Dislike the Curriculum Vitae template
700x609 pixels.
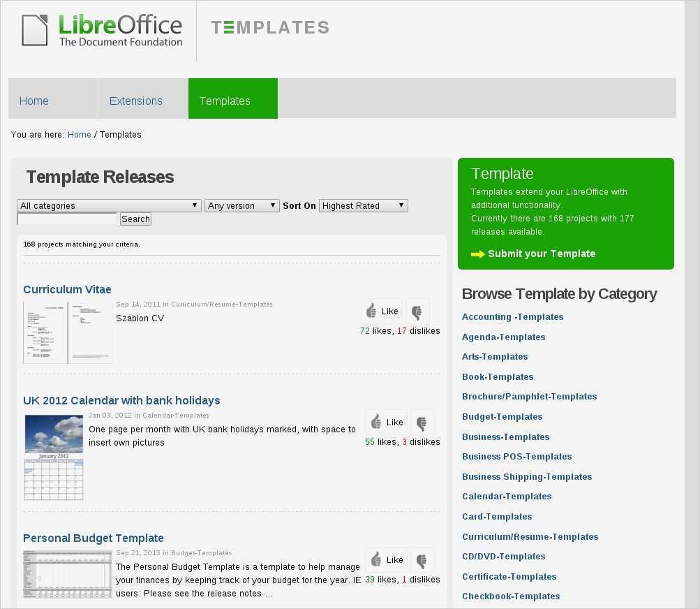417,311
